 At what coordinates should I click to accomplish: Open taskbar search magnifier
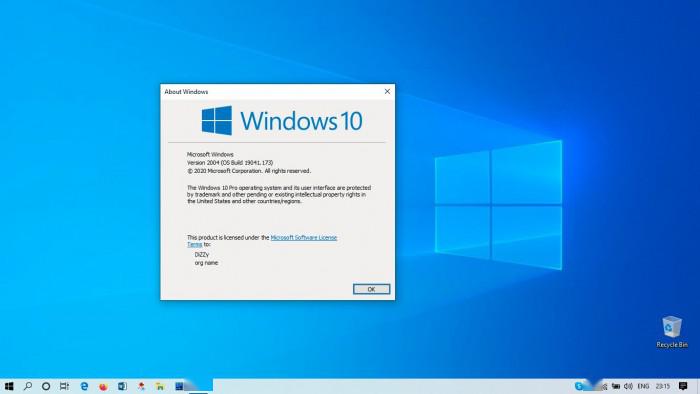[x=28, y=386]
